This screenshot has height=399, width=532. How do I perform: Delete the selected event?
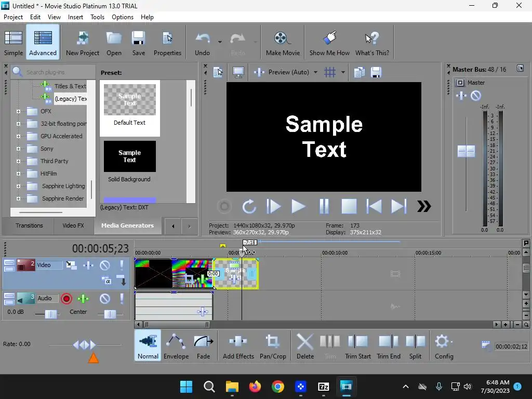click(x=305, y=346)
